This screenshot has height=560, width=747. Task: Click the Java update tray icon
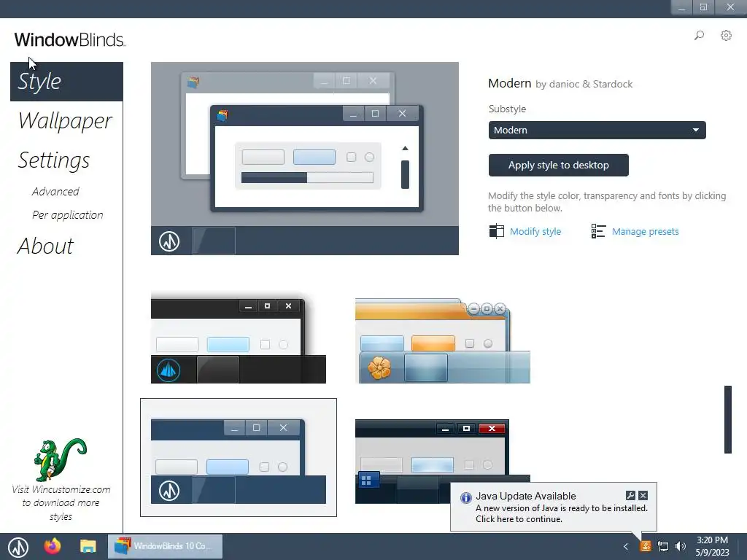tap(646, 546)
